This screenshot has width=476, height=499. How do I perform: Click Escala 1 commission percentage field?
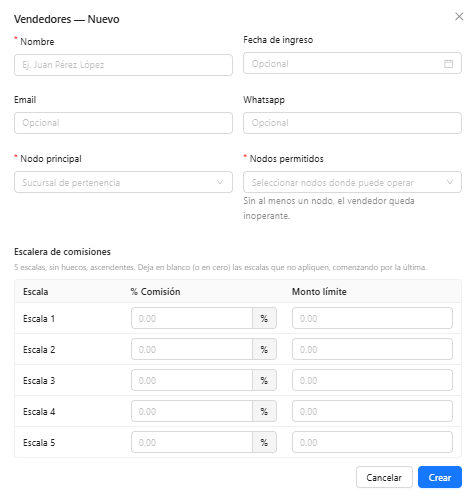(192, 318)
